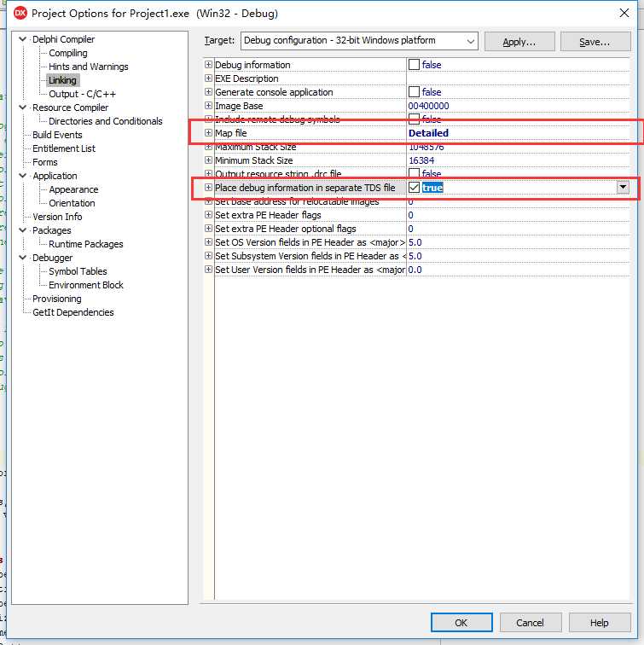The image size is (644, 645).
Task: Close the Project Options dialog
Action: (x=624, y=13)
